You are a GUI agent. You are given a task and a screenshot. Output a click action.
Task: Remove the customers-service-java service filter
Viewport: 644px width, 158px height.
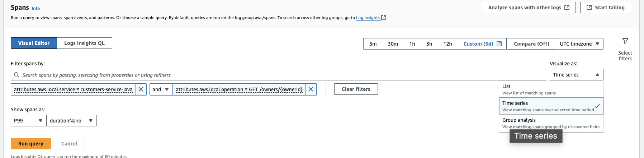pos(141,89)
